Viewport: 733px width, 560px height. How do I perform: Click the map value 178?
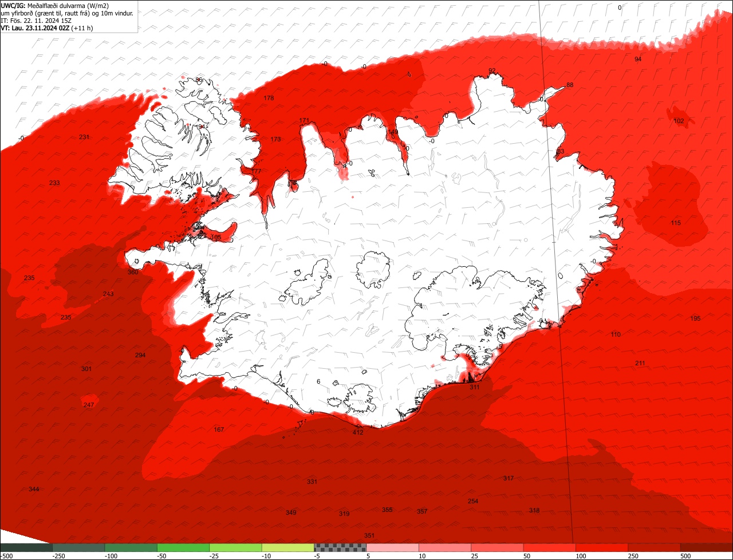pos(269,98)
